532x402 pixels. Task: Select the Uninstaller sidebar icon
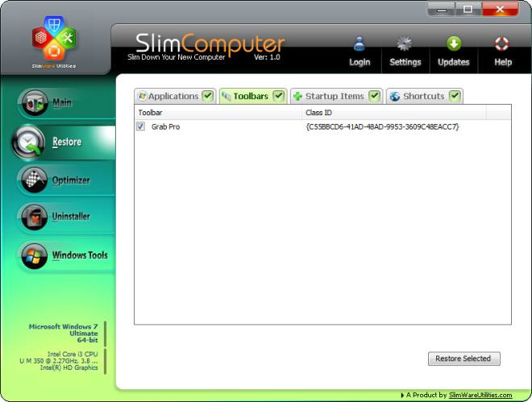coord(34,218)
